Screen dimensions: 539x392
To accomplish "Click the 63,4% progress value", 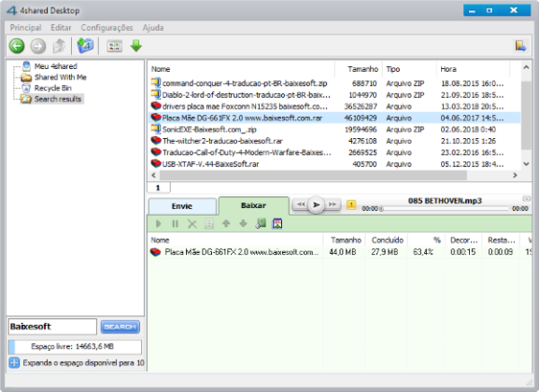I will 423,252.
